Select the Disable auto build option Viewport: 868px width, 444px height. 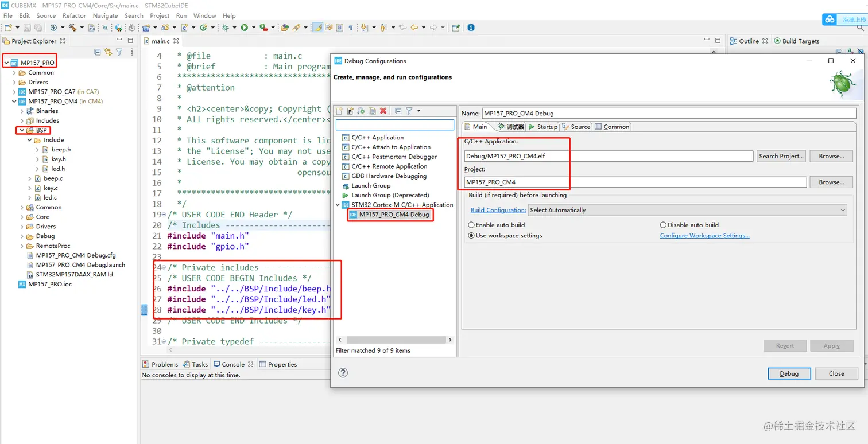tap(663, 225)
